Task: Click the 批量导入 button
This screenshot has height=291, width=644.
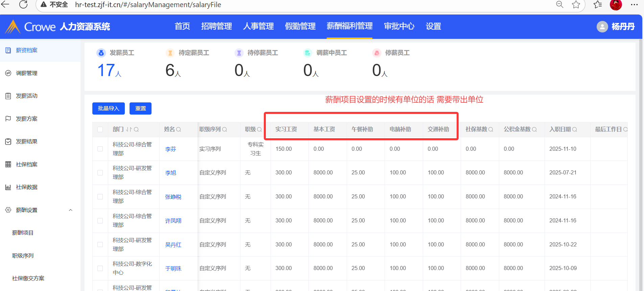Action: [x=108, y=108]
